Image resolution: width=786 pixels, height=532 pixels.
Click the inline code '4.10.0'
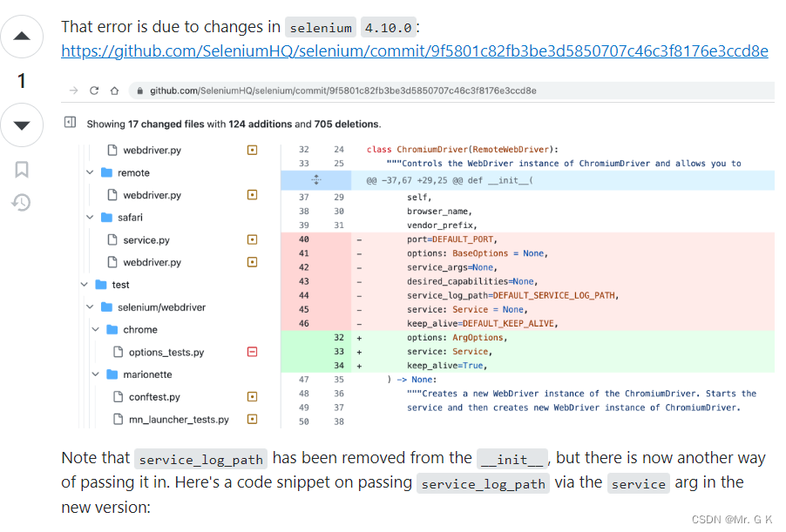pos(389,28)
